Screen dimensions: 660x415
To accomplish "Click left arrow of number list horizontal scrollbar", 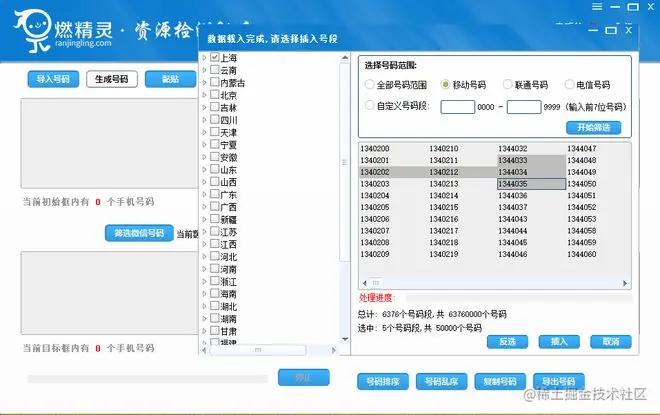I will click(x=365, y=283).
